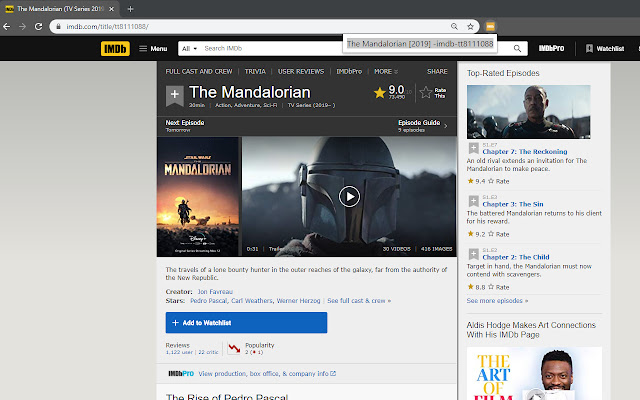Open Chapter 2: The Child
The image size is (640, 400).
coord(516,257)
